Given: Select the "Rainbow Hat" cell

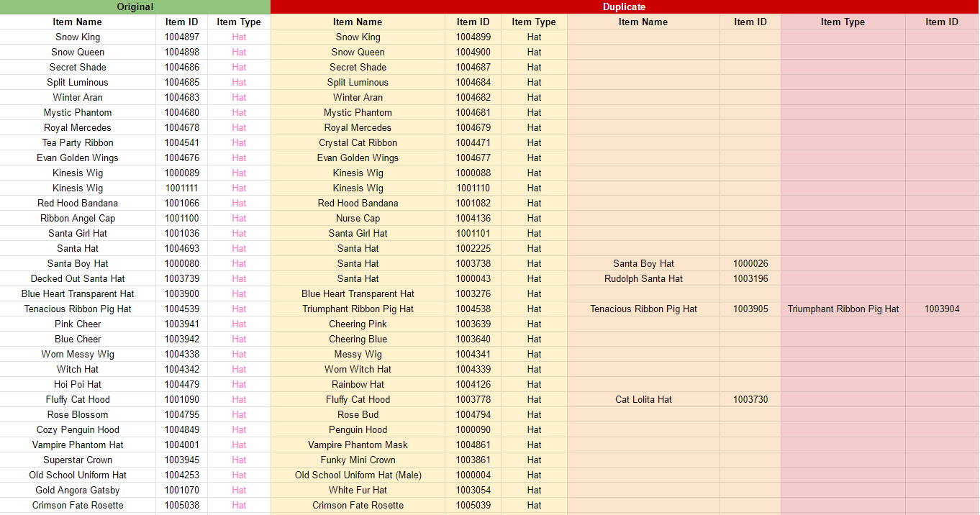Looking at the screenshot, I should (358, 384).
